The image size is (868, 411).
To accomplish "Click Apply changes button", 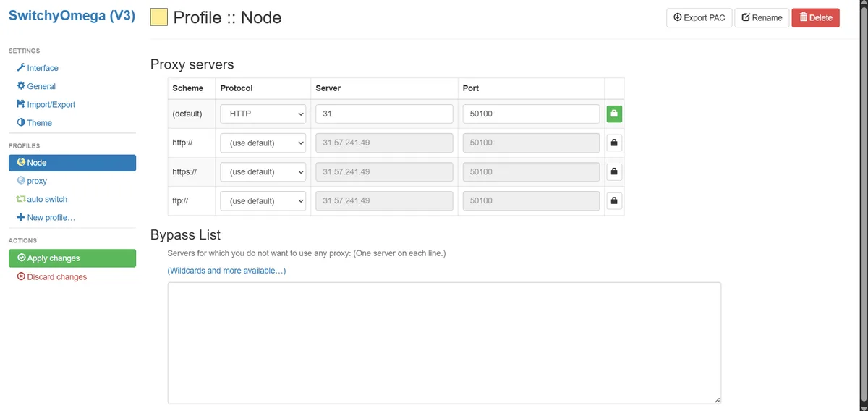I will pos(72,258).
